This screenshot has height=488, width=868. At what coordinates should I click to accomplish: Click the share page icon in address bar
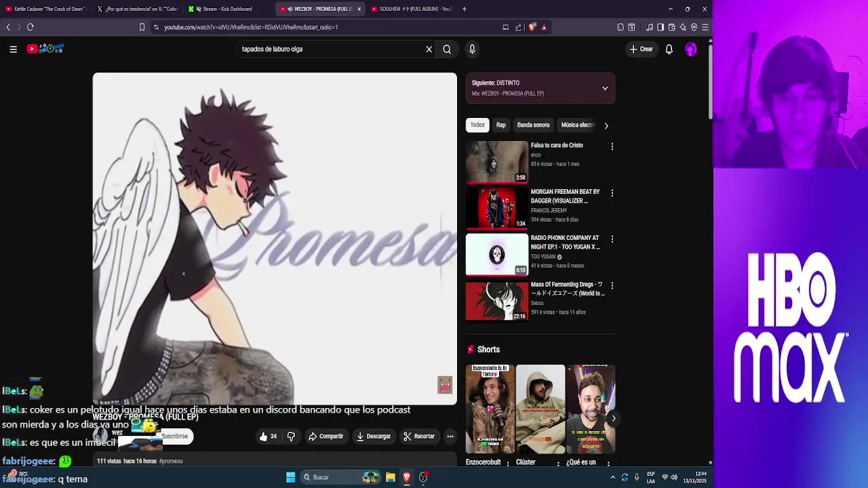518,27
